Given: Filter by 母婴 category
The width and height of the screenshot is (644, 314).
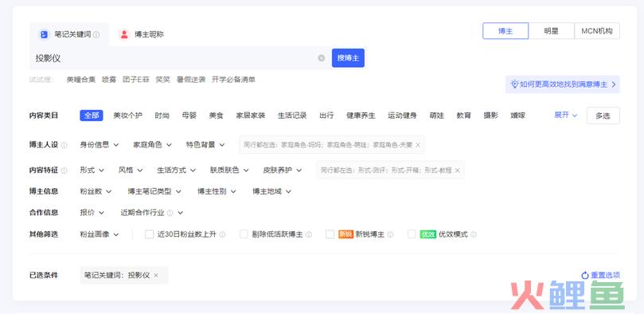Looking at the screenshot, I should [x=189, y=116].
